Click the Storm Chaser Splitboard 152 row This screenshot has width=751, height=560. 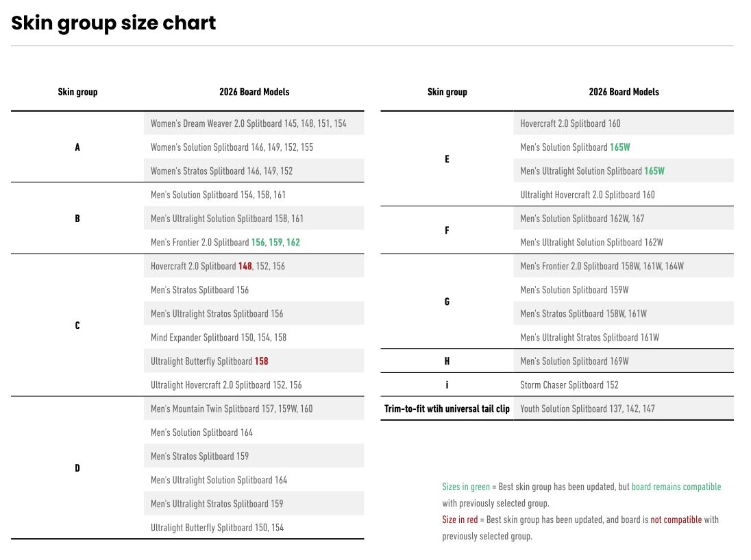click(x=569, y=385)
